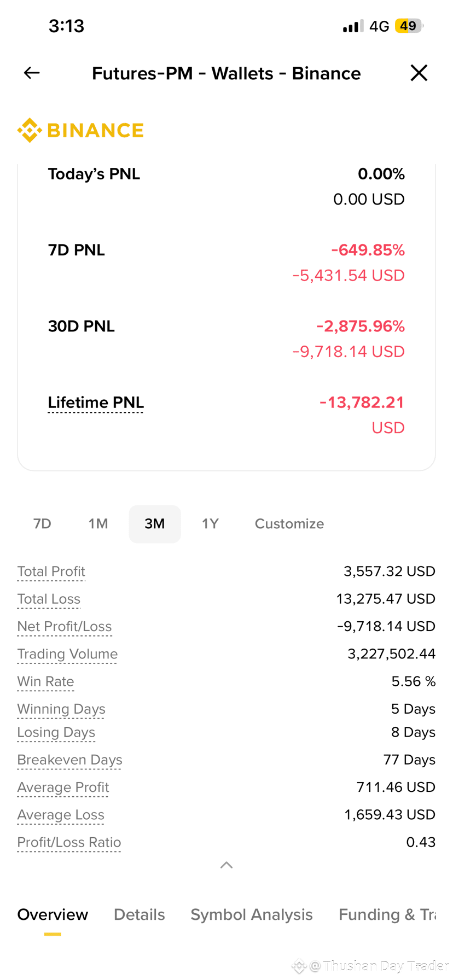Tap the Overview tab
The width and height of the screenshot is (453, 980).
(53, 914)
